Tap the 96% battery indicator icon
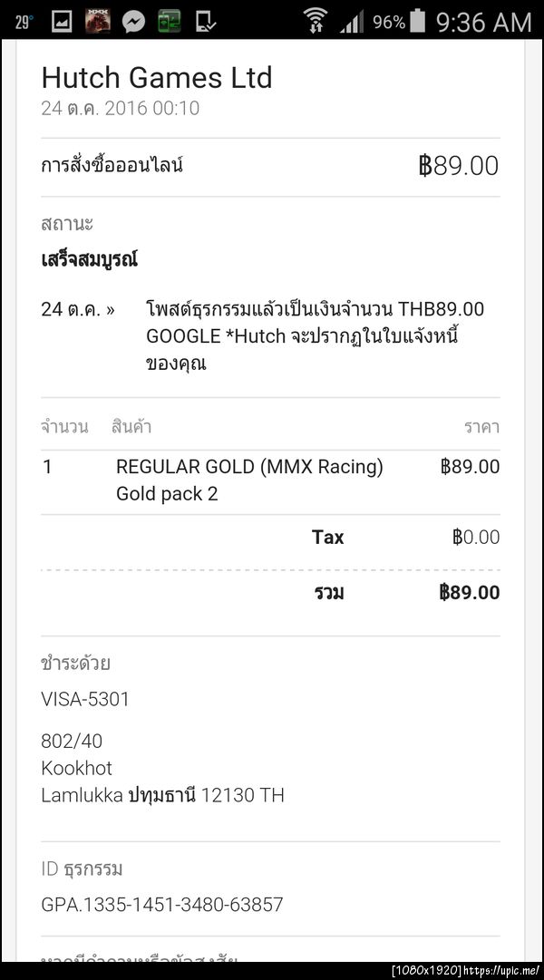 [x=400, y=20]
